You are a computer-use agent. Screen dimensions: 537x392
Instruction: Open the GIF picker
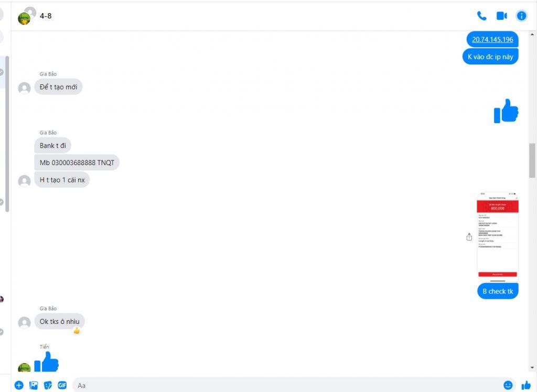[62, 385]
